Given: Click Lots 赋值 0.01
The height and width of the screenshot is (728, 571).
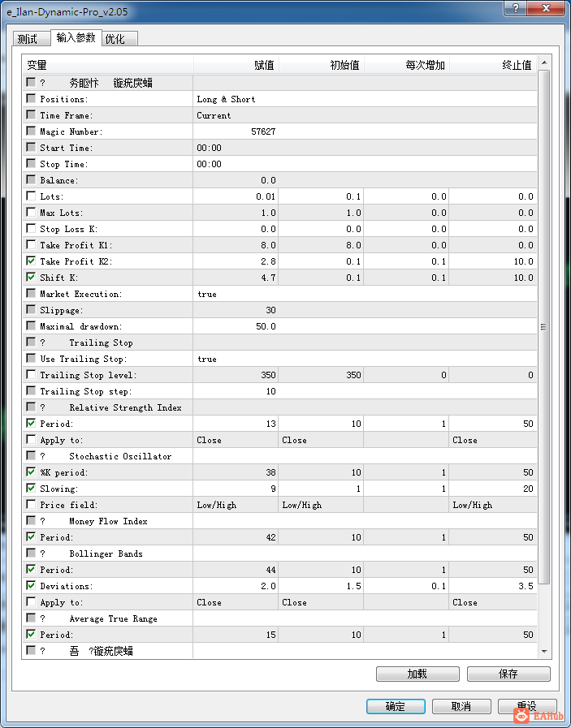Looking at the screenshot, I should (266, 196).
